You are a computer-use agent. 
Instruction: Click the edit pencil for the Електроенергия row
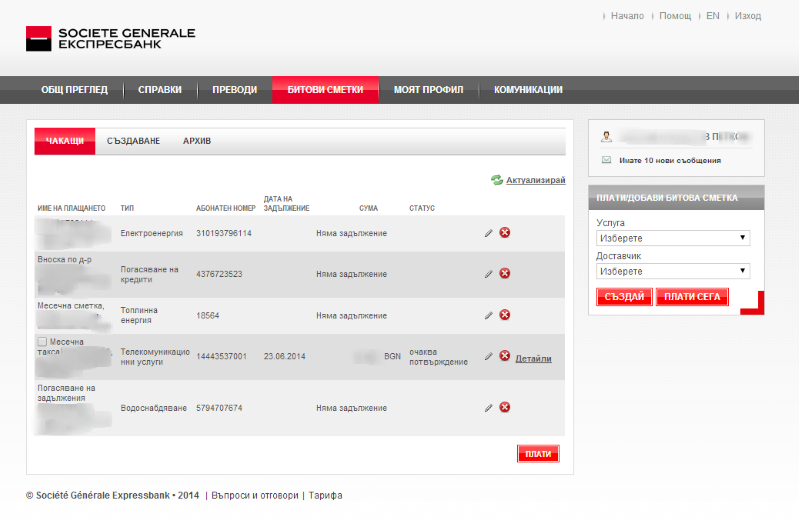click(489, 233)
